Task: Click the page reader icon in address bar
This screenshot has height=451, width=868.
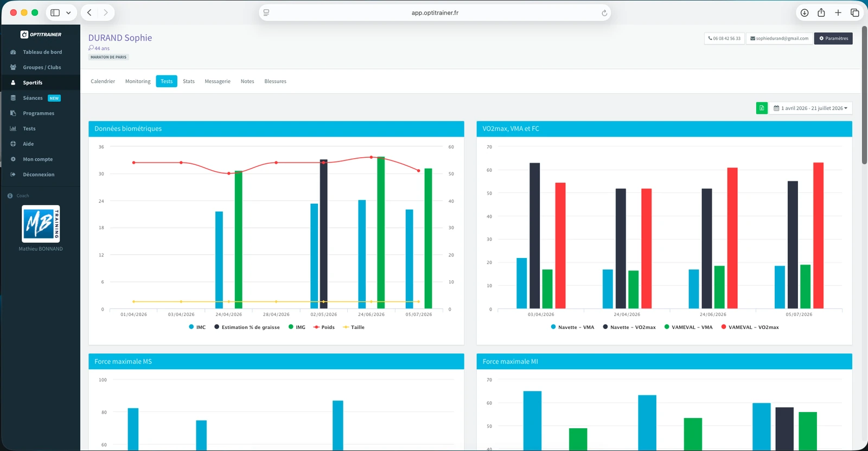Action: click(266, 12)
